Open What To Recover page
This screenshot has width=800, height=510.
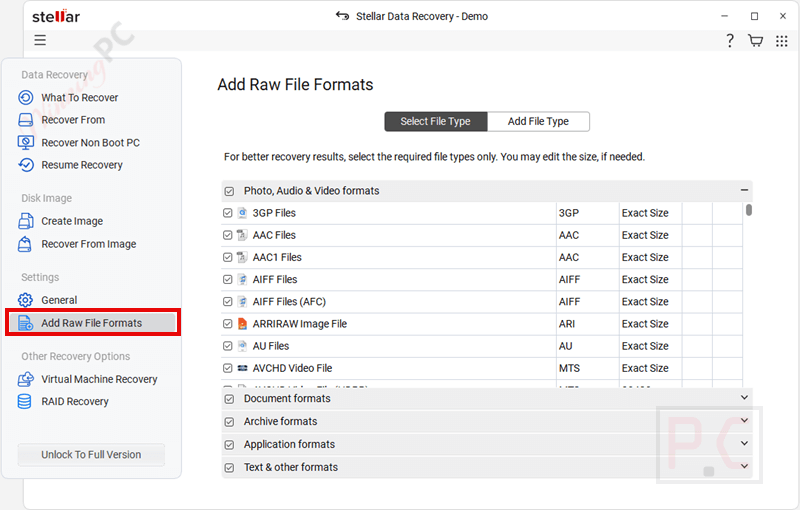point(80,97)
